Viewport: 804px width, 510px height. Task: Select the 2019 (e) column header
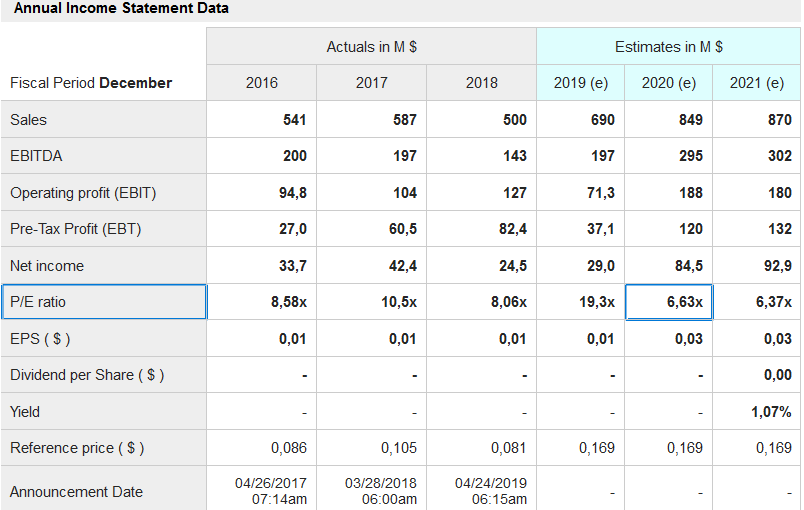pyautogui.click(x=581, y=83)
